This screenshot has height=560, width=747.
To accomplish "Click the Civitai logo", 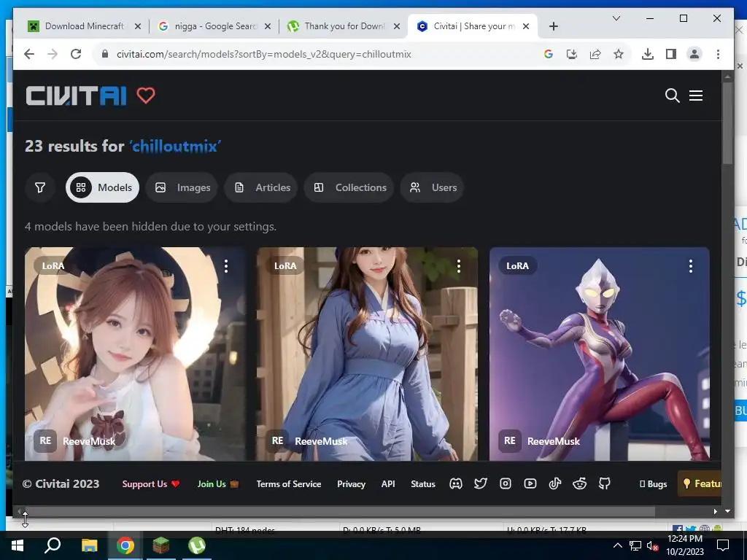I will pos(76,96).
